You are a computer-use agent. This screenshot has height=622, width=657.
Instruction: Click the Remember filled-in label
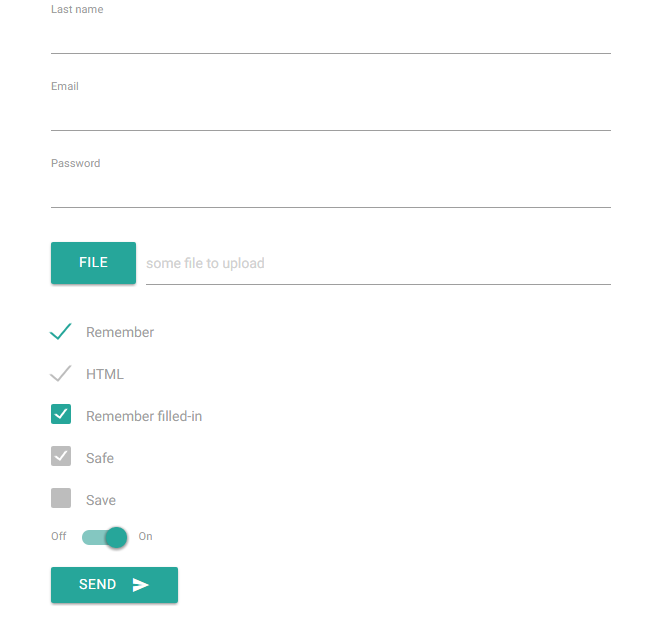coord(144,416)
